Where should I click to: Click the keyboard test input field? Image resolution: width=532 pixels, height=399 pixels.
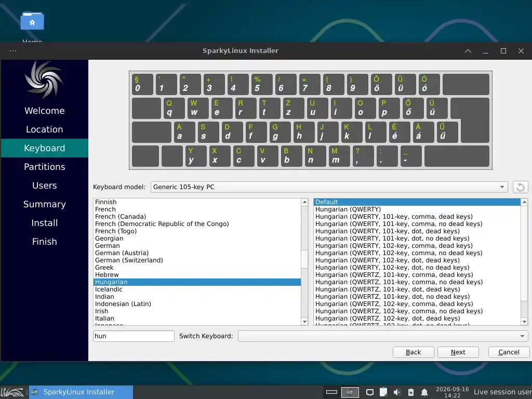tap(134, 336)
